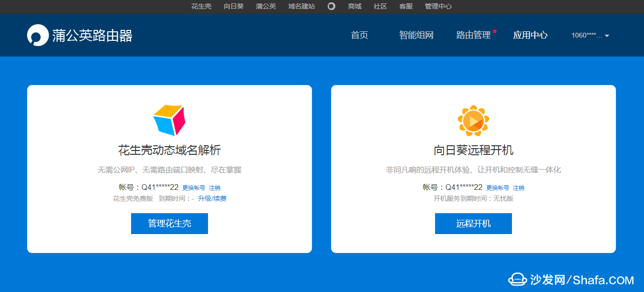
Task: Switch to 智能组网 tab
Action: [x=417, y=35]
